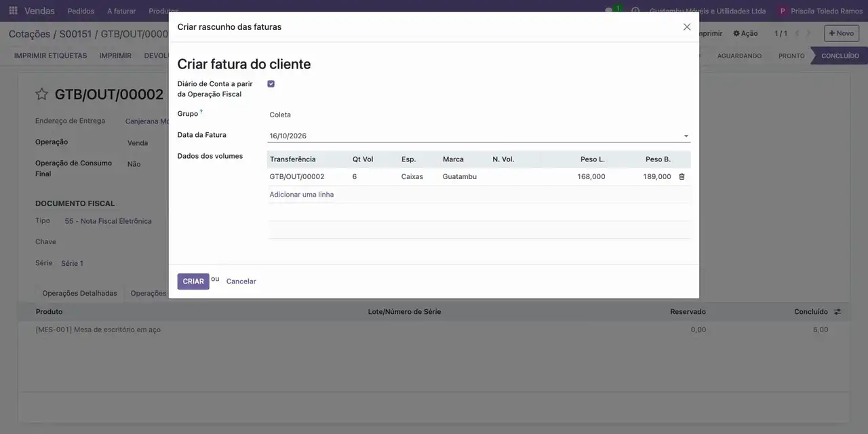Open the A faturar menu

121,11
